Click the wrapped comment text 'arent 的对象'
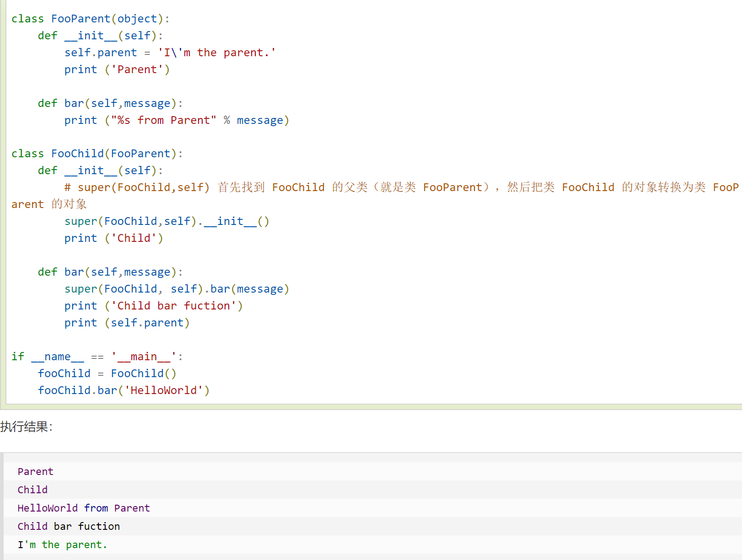 tap(49, 204)
